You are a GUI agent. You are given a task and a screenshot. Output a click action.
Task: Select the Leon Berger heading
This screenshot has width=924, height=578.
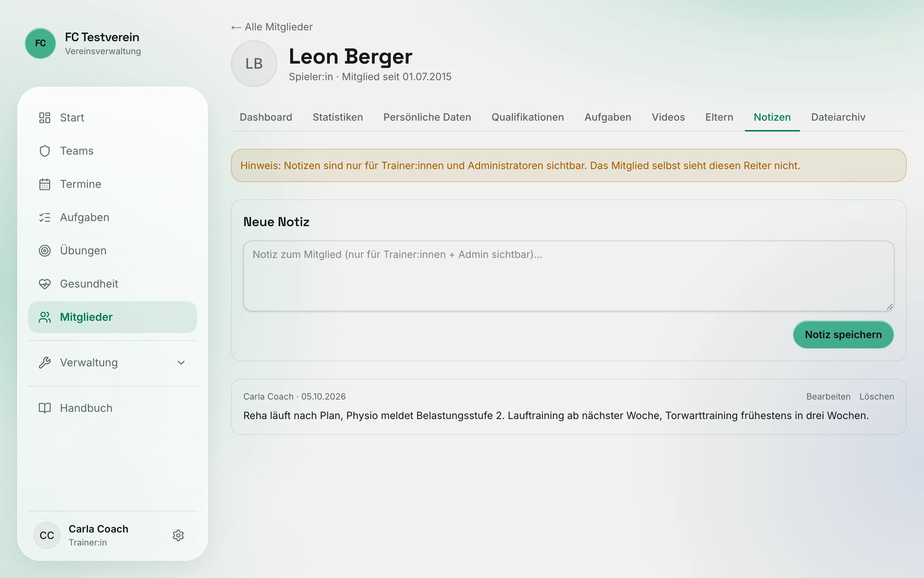click(350, 57)
